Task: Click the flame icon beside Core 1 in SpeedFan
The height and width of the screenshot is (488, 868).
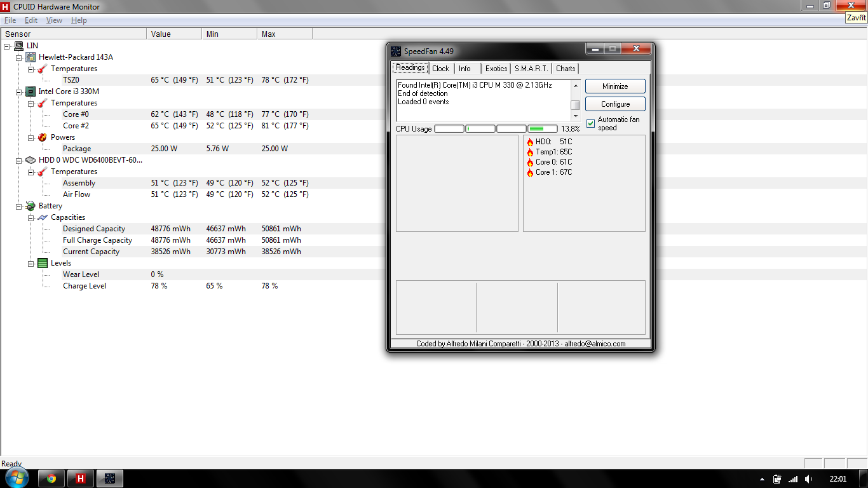Action: [530, 173]
